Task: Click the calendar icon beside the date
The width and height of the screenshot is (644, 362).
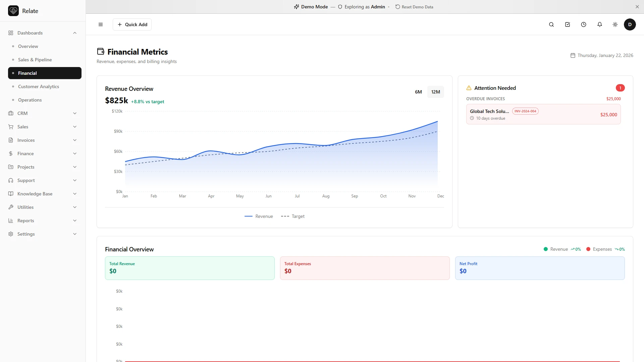Action: pos(573,55)
